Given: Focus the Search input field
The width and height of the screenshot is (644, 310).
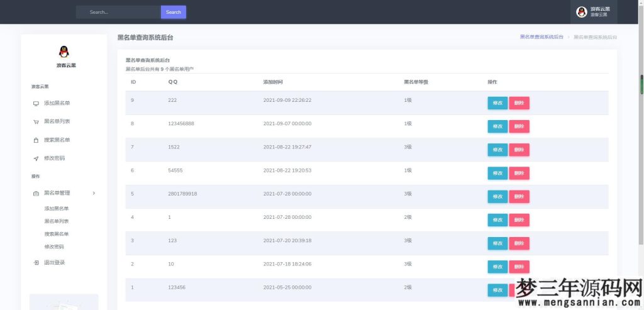Looking at the screenshot, I should pos(119,12).
